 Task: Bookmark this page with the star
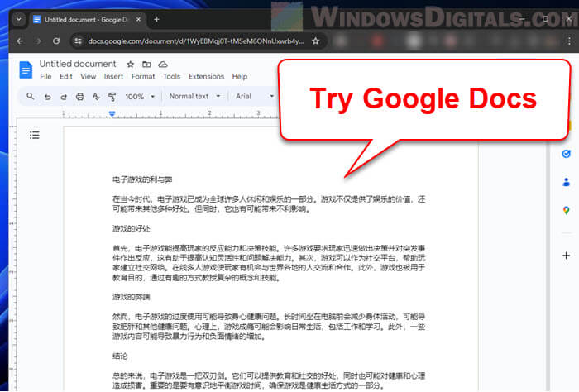point(315,41)
